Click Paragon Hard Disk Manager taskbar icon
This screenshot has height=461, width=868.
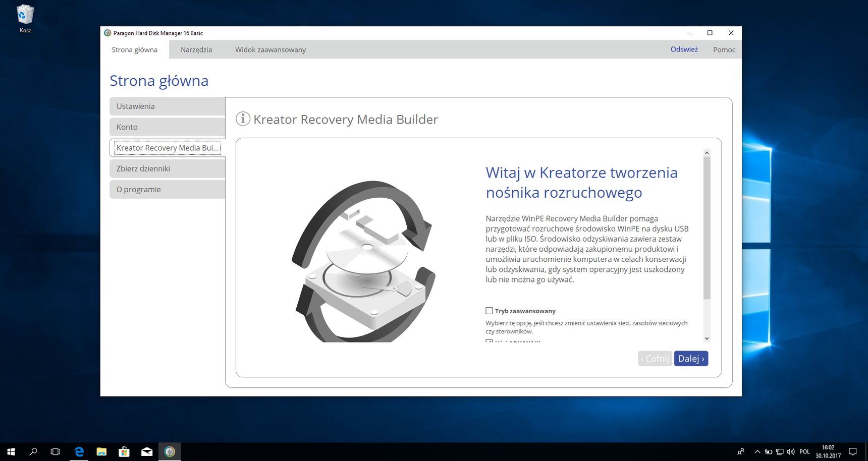coord(170,452)
